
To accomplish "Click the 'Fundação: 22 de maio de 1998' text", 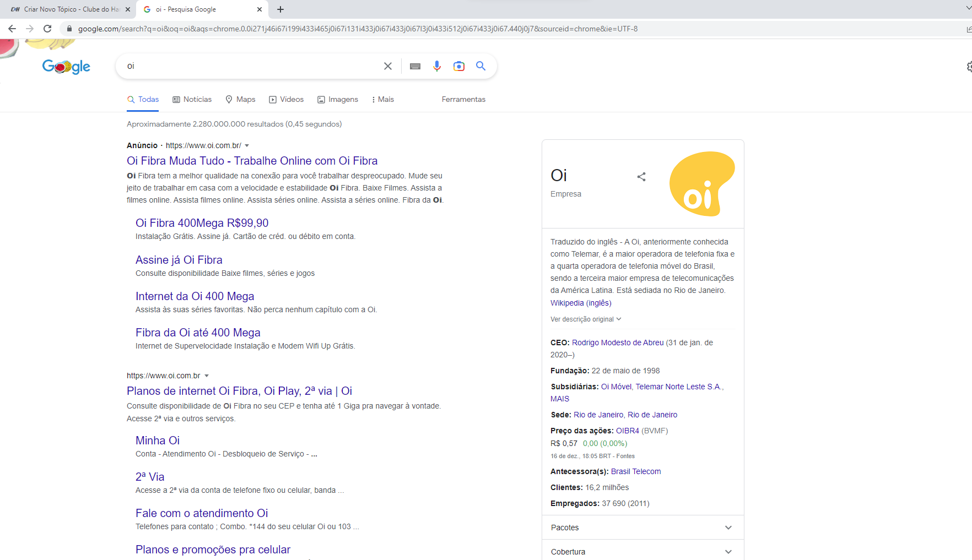I will [x=605, y=371].
